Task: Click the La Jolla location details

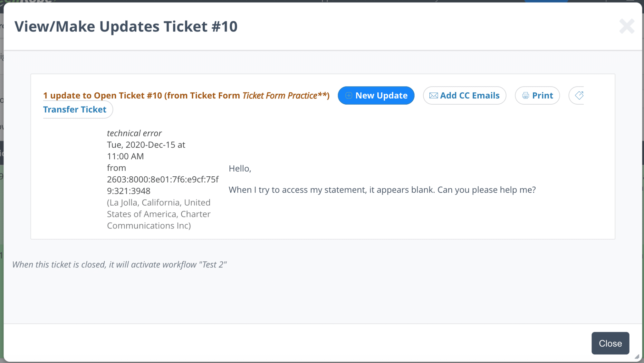Action: 159,214
